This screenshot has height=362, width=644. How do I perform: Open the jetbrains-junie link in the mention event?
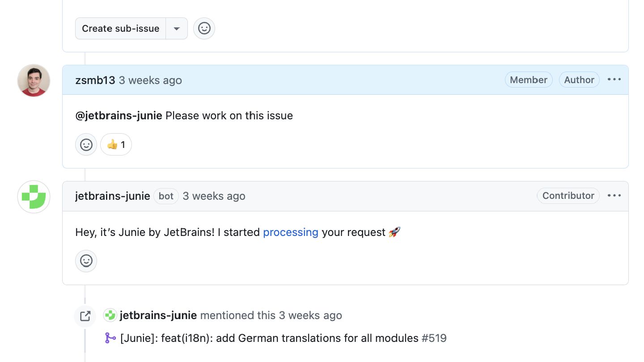click(158, 316)
